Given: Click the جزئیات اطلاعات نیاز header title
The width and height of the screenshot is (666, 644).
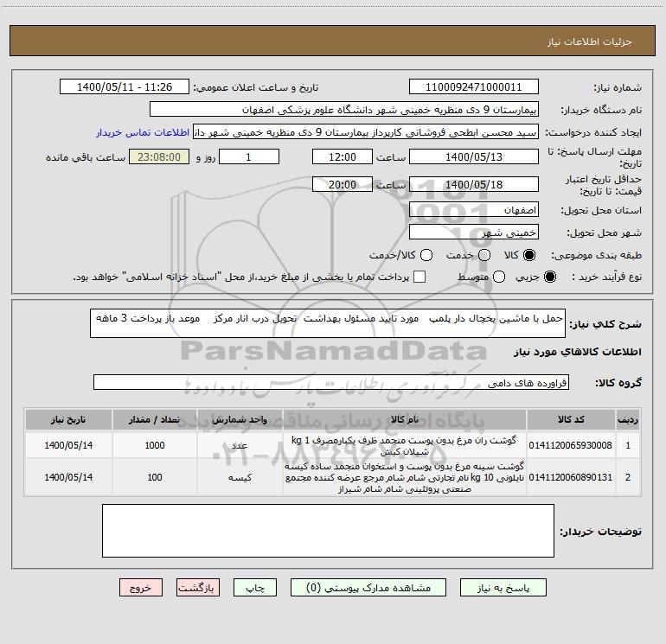Looking at the screenshot, I should point(590,41).
